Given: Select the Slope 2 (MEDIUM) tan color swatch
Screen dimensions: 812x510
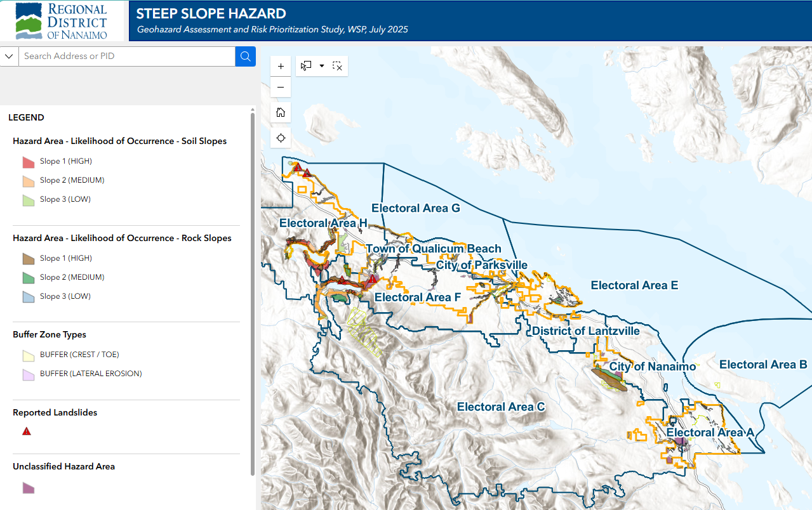Looking at the screenshot, I should point(28,181).
